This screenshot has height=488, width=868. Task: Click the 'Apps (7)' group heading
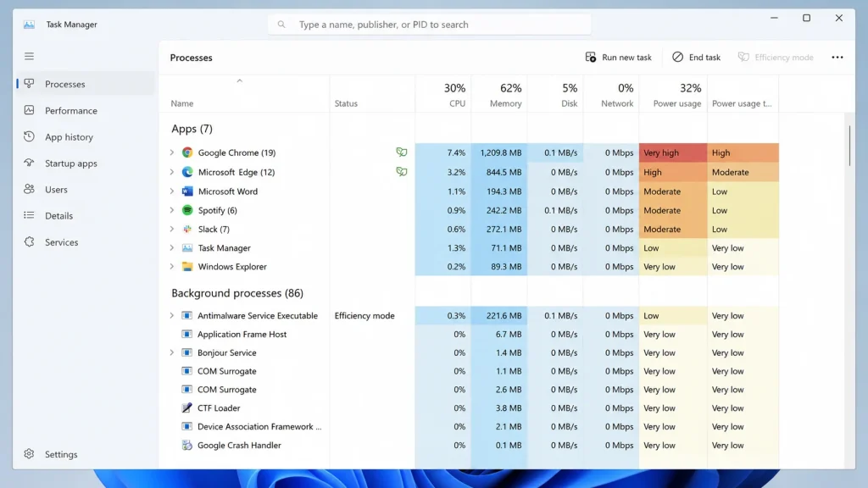[x=192, y=129]
